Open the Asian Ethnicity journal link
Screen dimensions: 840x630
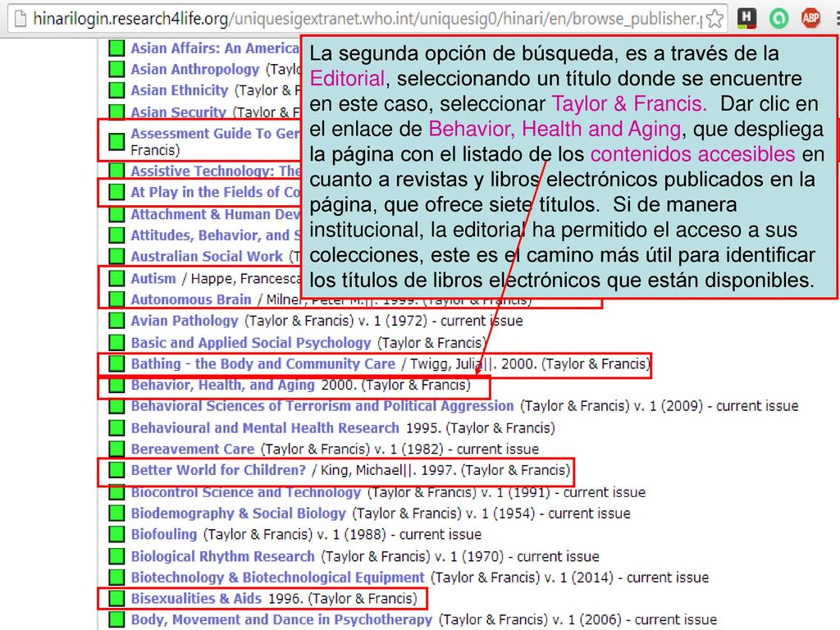click(180, 90)
